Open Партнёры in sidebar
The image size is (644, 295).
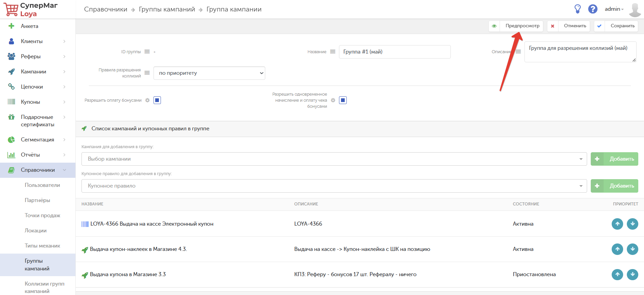pos(37,200)
